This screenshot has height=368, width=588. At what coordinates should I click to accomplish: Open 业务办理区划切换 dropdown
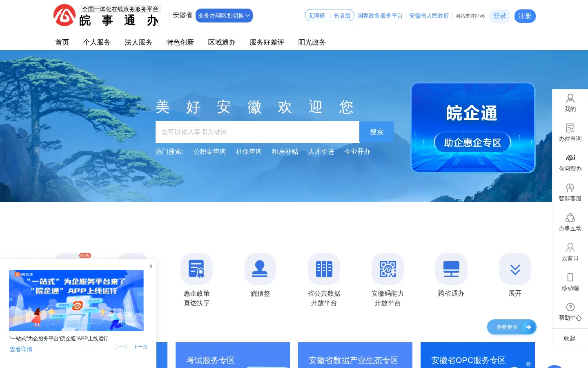(x=224, y=16)
